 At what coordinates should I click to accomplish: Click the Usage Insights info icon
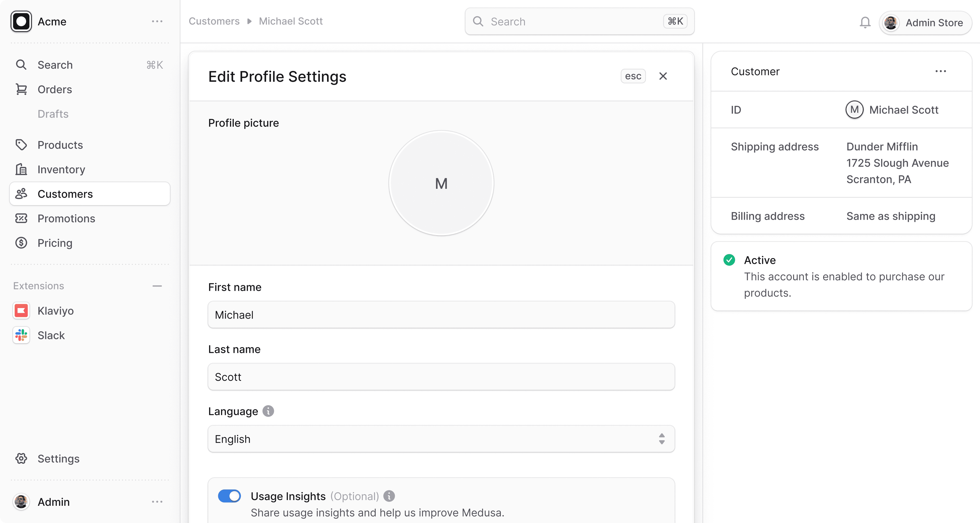389,496
